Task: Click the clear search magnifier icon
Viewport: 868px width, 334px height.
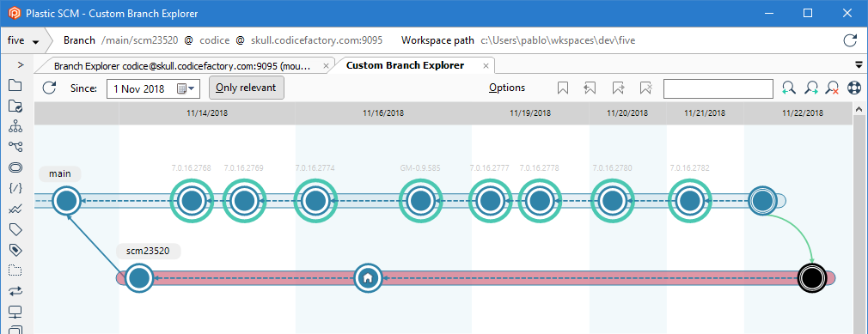Action: 832,88
